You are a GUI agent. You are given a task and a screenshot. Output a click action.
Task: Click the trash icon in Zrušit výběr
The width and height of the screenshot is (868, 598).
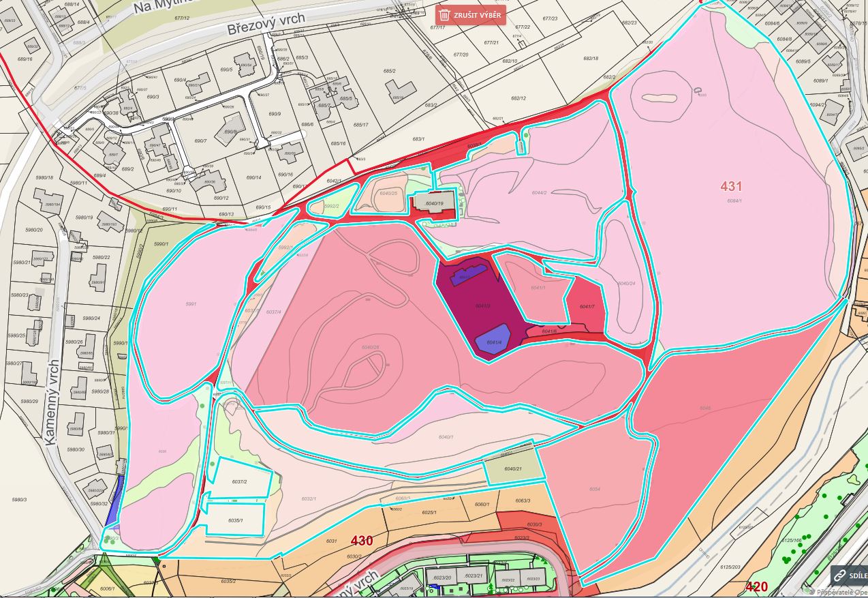[445, 14]
